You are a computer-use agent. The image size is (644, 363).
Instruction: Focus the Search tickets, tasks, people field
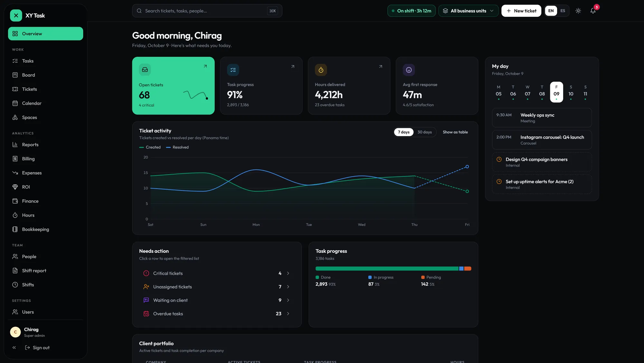point(207,11)
